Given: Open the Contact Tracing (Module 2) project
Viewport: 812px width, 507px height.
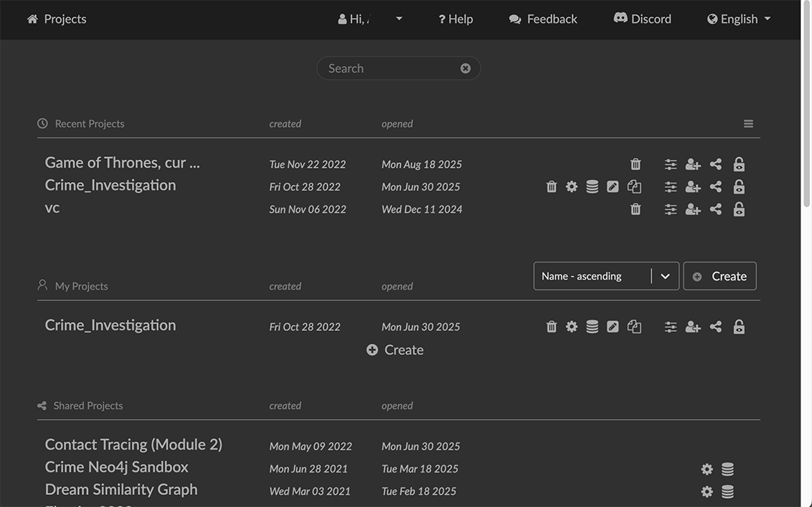Looking at the screenshot, I should click(x=133, y=445).
